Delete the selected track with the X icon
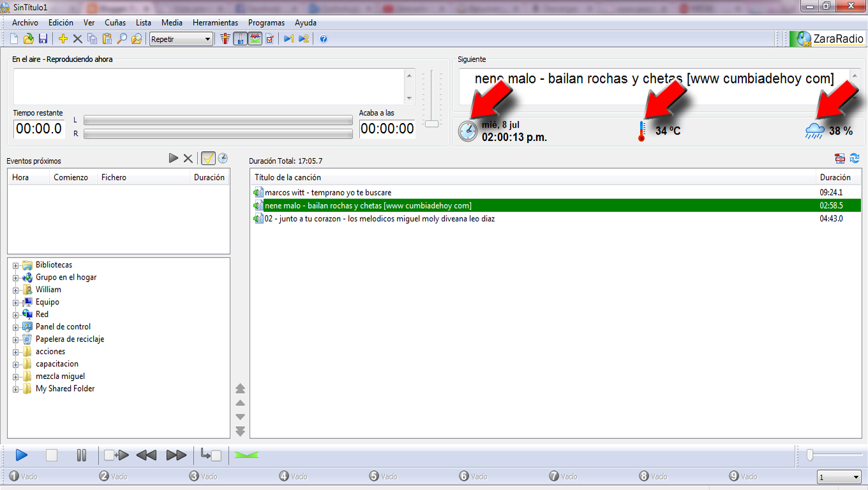The image size is (868, 490). click(x=77, y=39)
